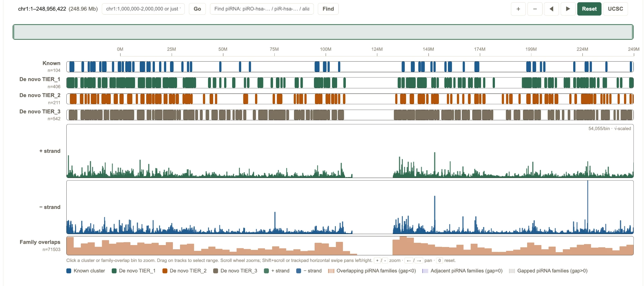This screenshot has height=286, width=644.
Task: Click the Reset view button
Action: (589, 9)
